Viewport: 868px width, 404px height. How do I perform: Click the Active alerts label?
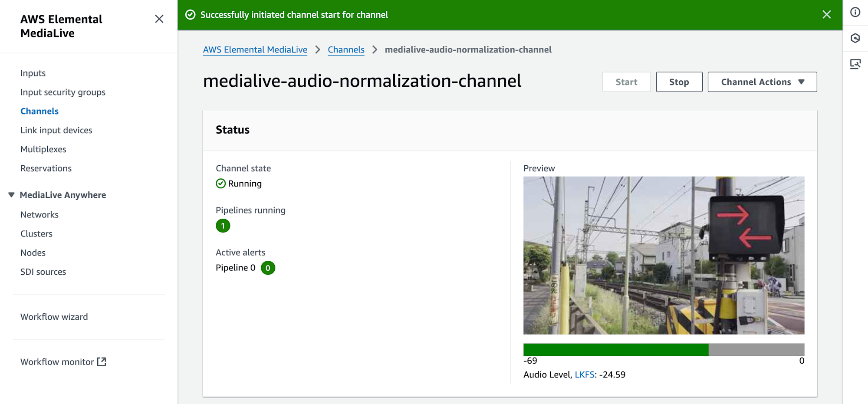240,252
